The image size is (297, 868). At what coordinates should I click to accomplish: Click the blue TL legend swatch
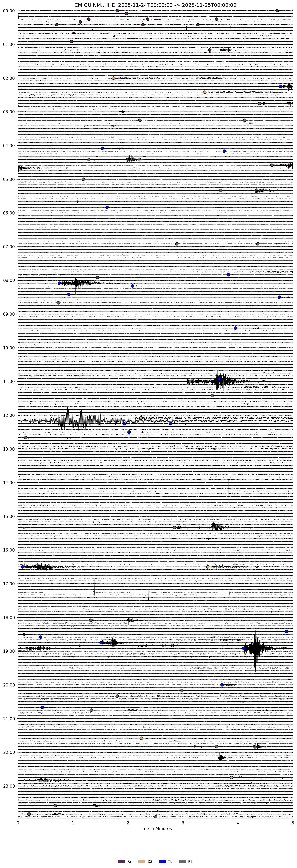pos(162,862)
